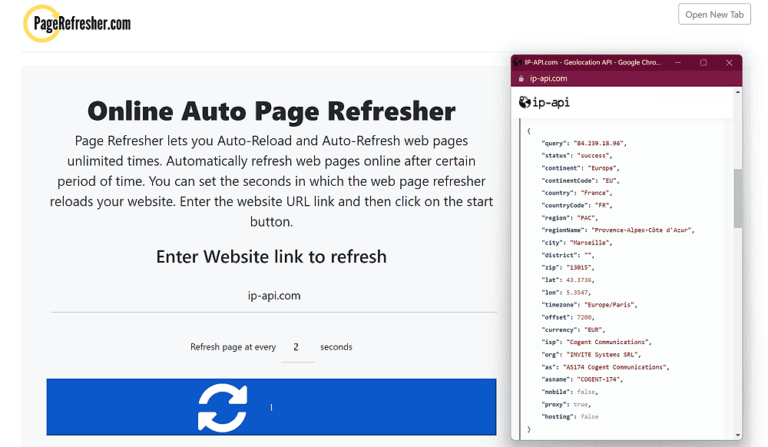Image resolution: width=768 pixels, height=447 pixels.
Task: Click the padlock icon in popup address bar
Action: (x=521, y=78)
